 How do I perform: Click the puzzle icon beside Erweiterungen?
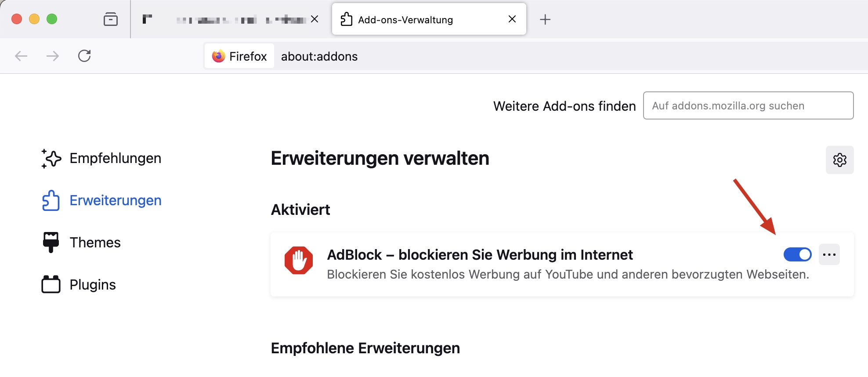[x=51, y=200]
